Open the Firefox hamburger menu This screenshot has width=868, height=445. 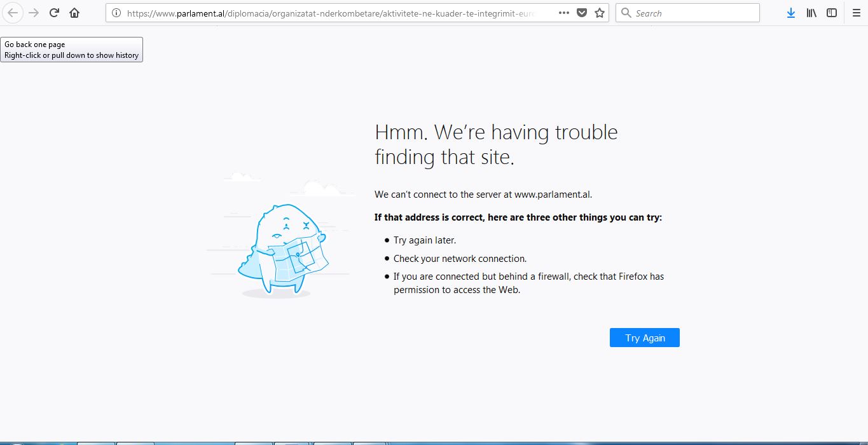[x=856, y=13]
